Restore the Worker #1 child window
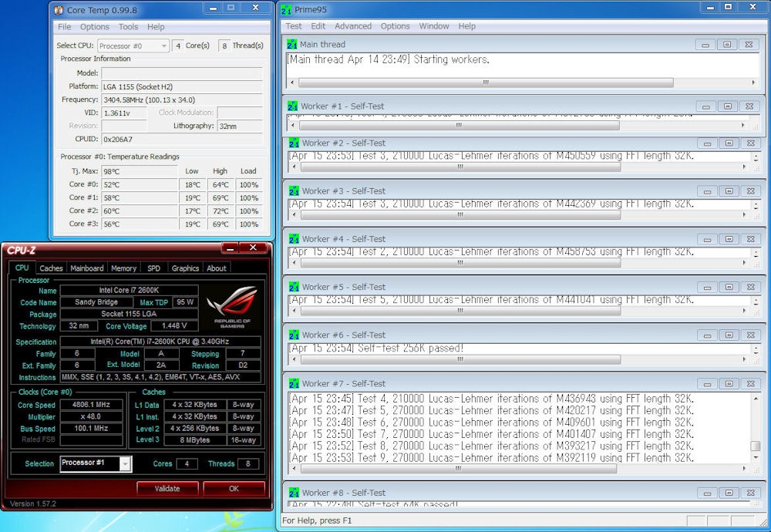This screenshot has width=771, height=532. tap(728, 106)
